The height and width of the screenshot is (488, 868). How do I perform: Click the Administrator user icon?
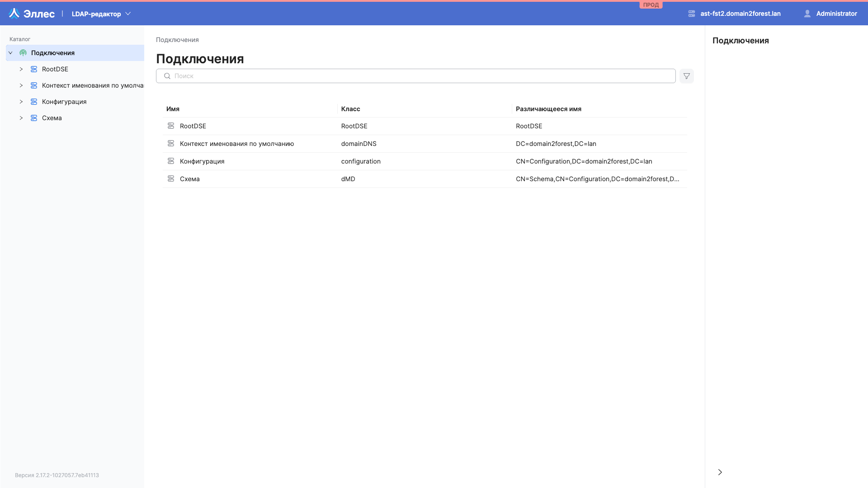click(x=807, y=14)
